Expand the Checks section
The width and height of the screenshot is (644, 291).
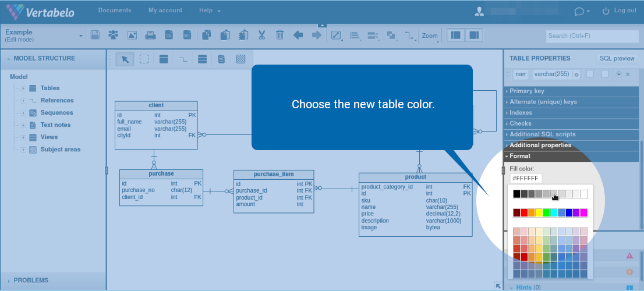pyautogui.click(x=571, y=123)
